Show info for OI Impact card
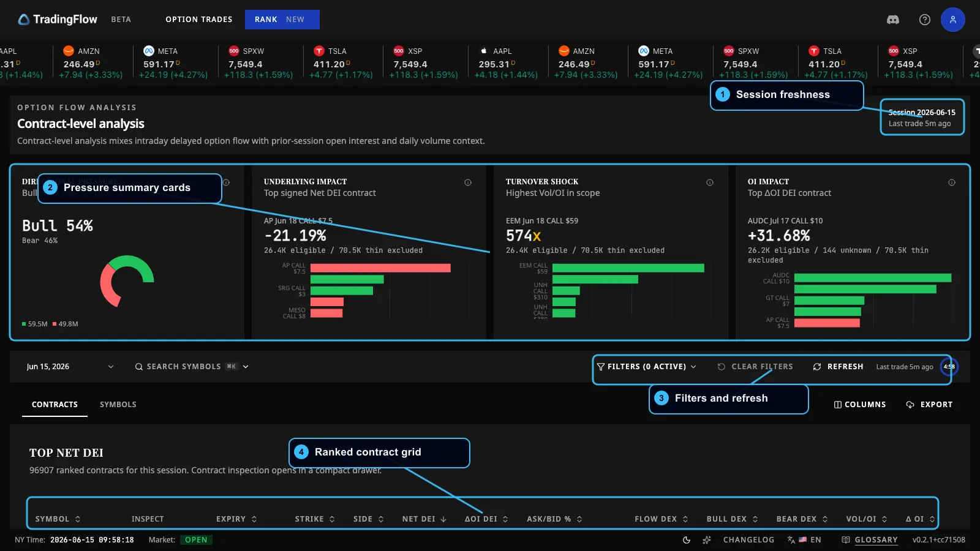Screen dimensions: 980x551 [952, 182]
